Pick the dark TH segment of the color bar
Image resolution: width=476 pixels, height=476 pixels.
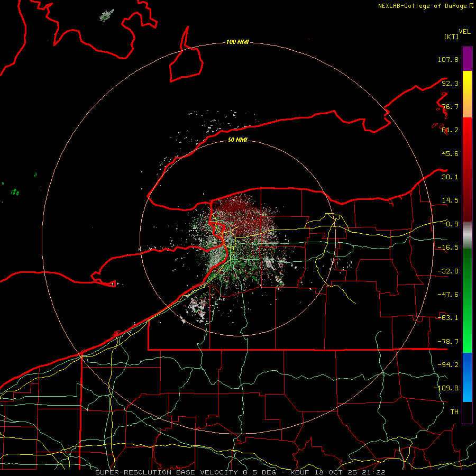(467, 413)
